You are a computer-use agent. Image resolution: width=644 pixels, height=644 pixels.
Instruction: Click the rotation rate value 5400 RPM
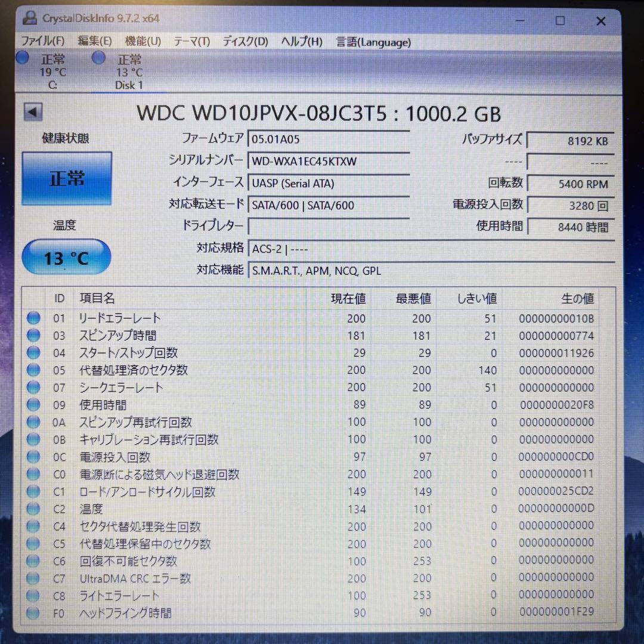click(571, 184)
